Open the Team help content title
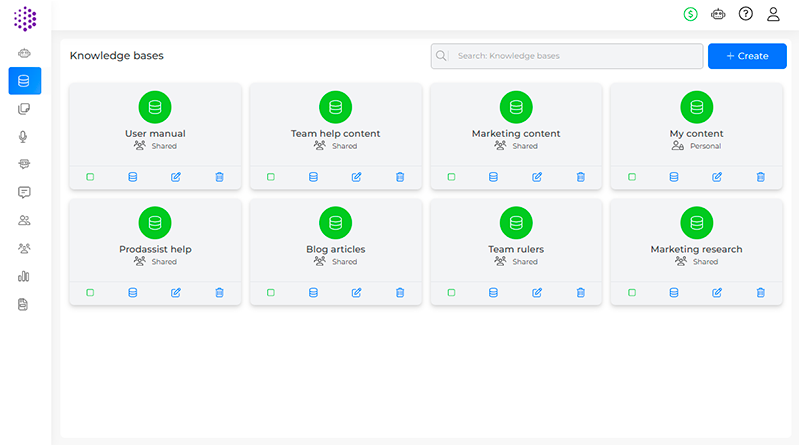The image size is (800, 445). click(335, 133)
